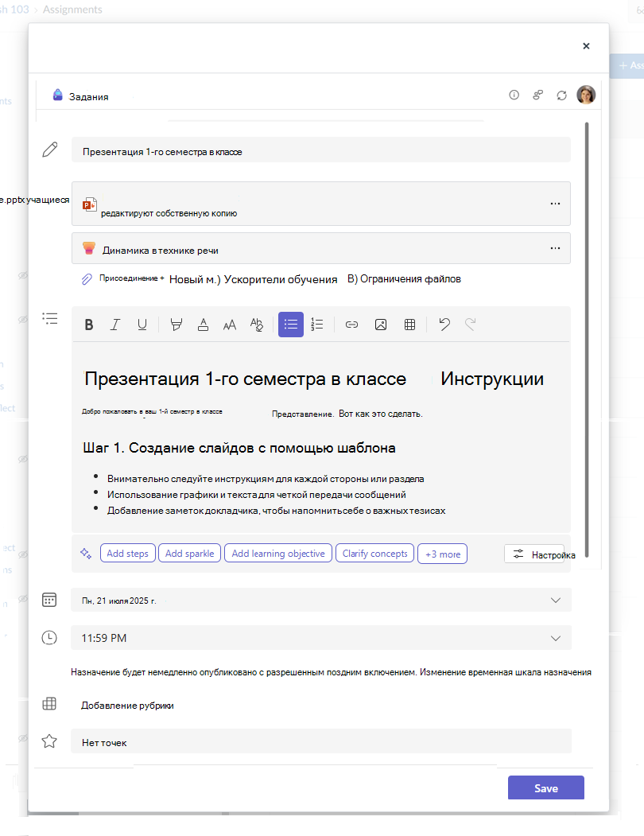Click the Задания app icon
The height and width of the screenshot is (836, 644).
pyautogui.click(x=57, y=95)
